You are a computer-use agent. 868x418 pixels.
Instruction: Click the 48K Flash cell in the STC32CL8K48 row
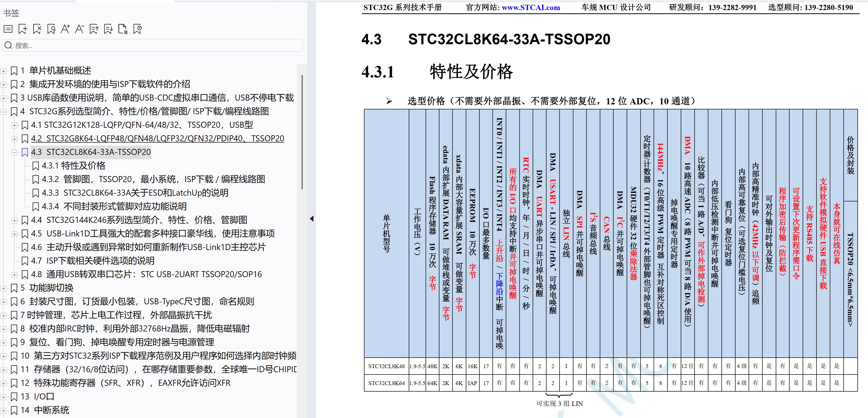(432, 366)
